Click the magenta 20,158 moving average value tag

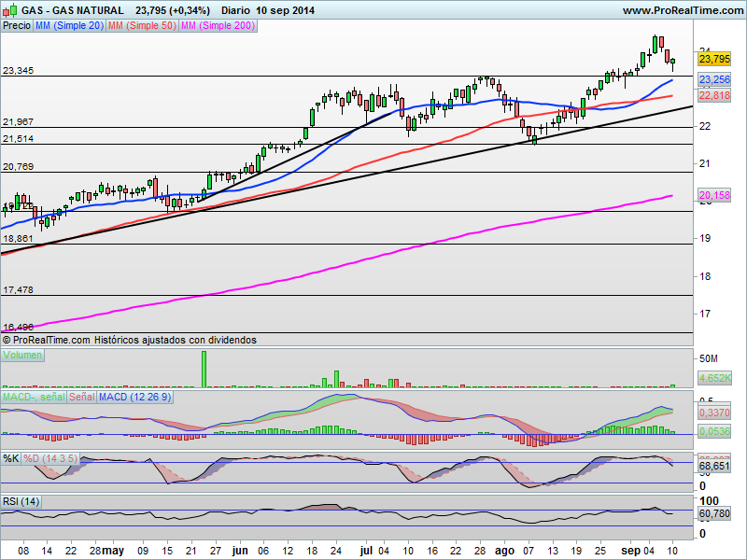714,195
